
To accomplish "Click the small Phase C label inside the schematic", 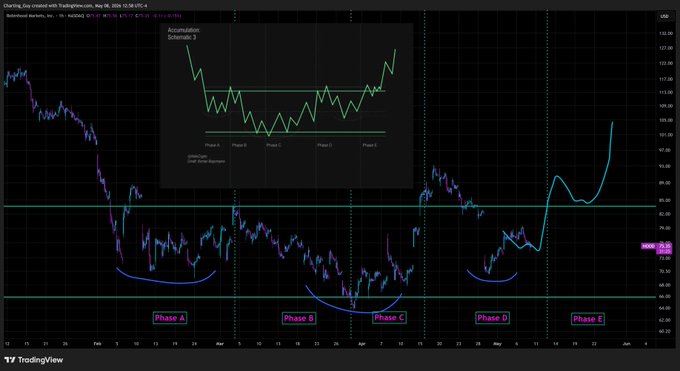I will click(x=274, y=145).
